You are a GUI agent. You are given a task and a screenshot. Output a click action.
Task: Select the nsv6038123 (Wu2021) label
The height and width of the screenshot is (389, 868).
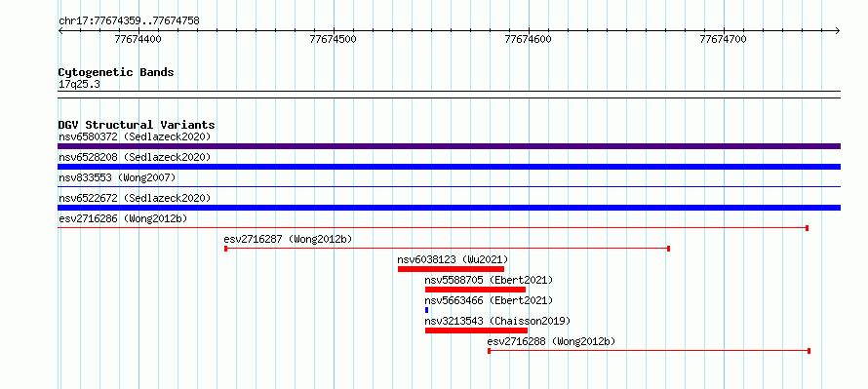click(453, 259)
